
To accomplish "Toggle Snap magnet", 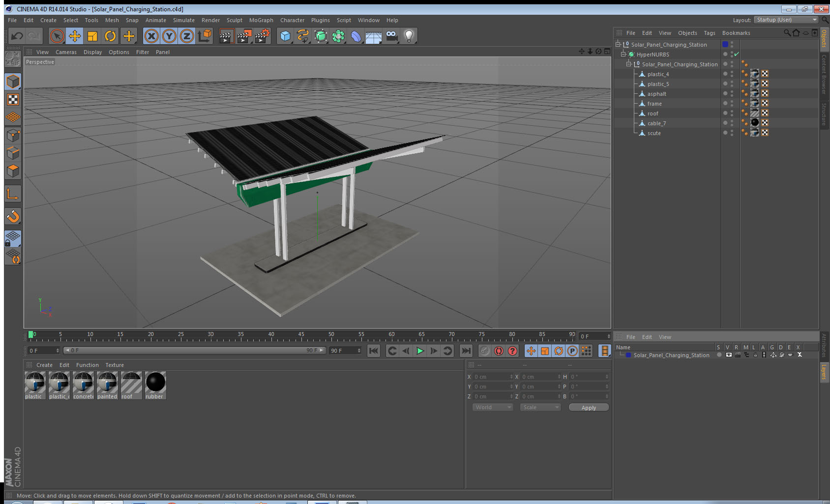I will point(13,216).
